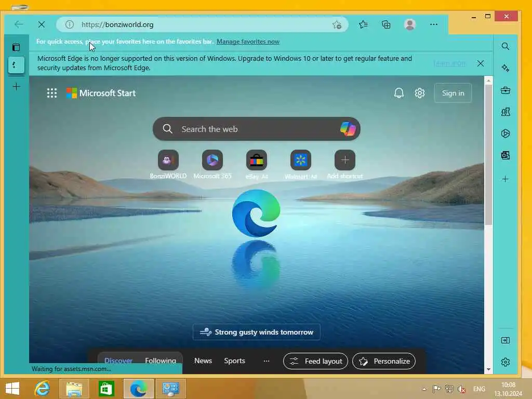Open the Action Center flag icon
This screenshot has width=532, height=399.
coord(436,389)
